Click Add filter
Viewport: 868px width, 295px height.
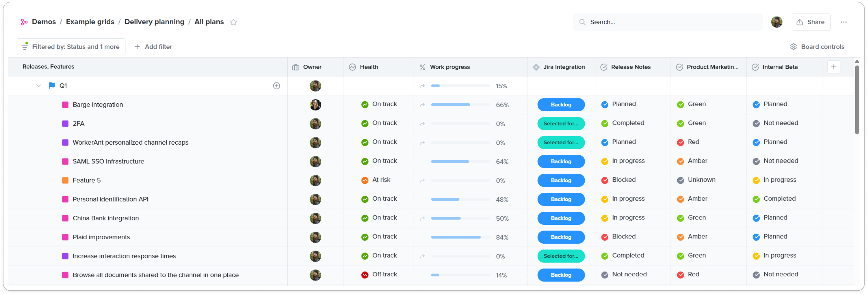pos(153,46)
